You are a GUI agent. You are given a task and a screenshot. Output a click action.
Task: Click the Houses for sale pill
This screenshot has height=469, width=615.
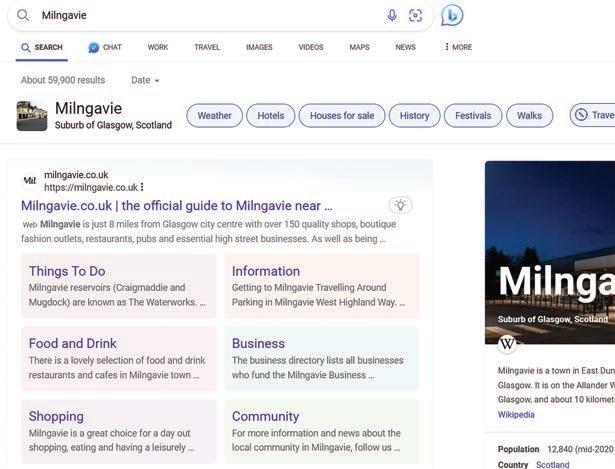(342, 116)
